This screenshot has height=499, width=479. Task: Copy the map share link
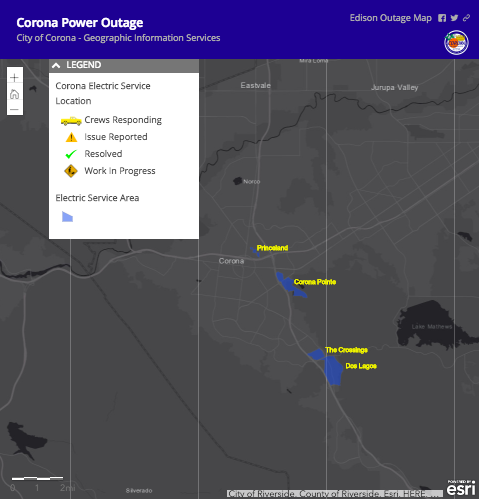pos(466,18)
